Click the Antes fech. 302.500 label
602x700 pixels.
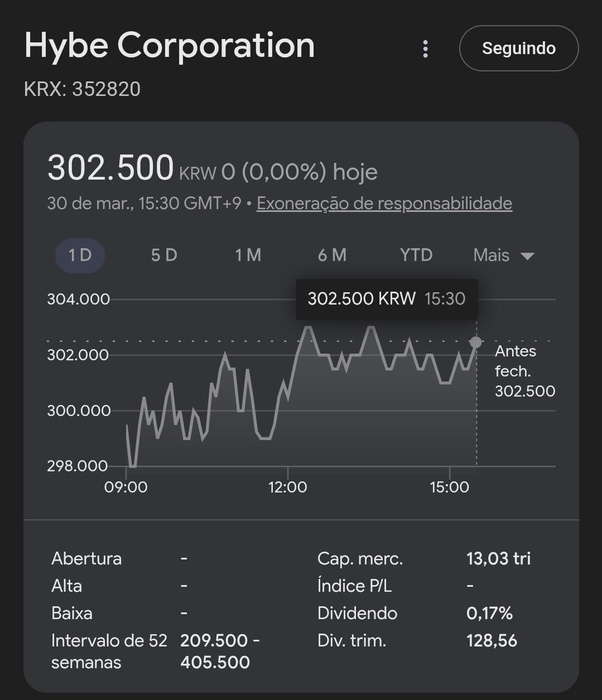[x=524, y=371]
